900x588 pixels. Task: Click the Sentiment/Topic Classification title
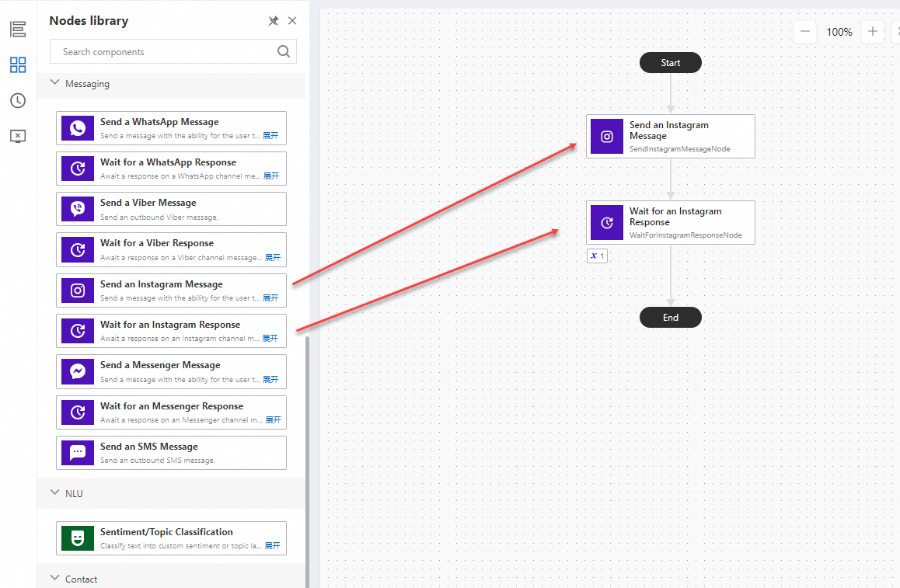pyautogui.click(x=166, y=532)
